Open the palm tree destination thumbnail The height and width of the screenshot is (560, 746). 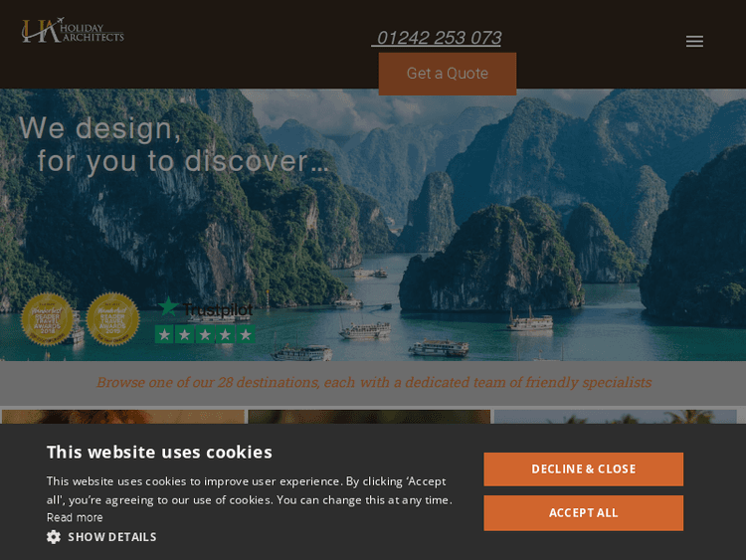(x=615, y=417)
